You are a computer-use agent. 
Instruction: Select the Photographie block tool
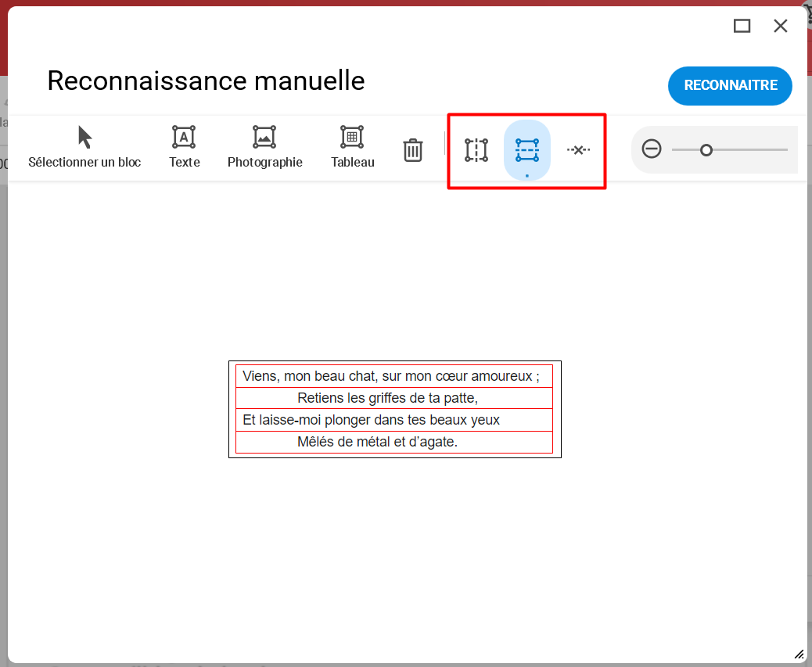[264, 148]
